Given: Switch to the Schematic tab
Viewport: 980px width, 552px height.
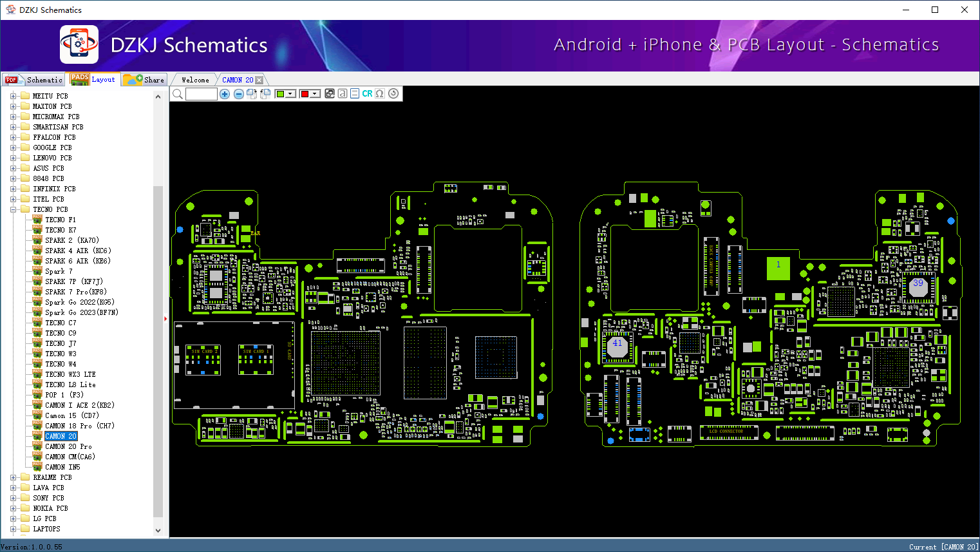Looking at the screenshot, I should tap(33, 80).
